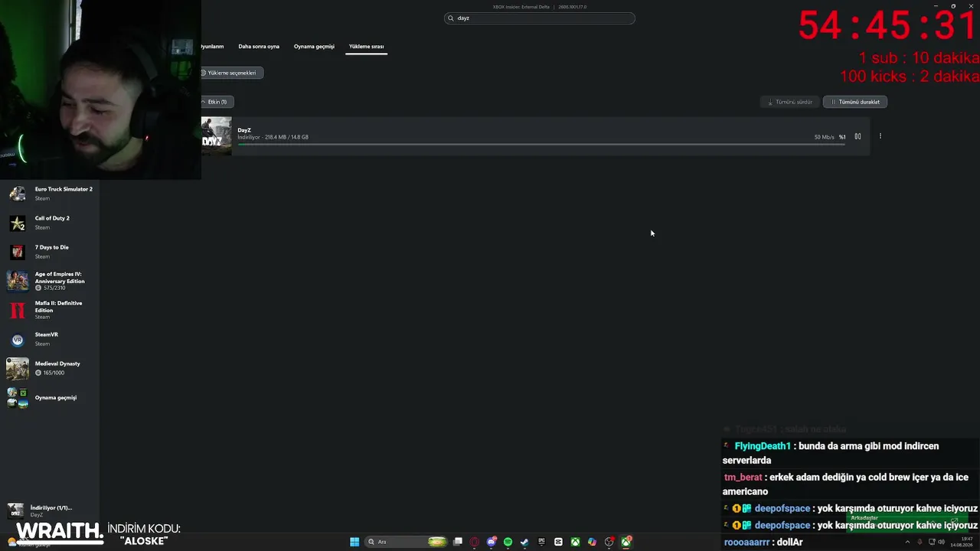Open the DayZ download three-dot menu
Viewport: 980px width, 551px height.
click(880, 136)
